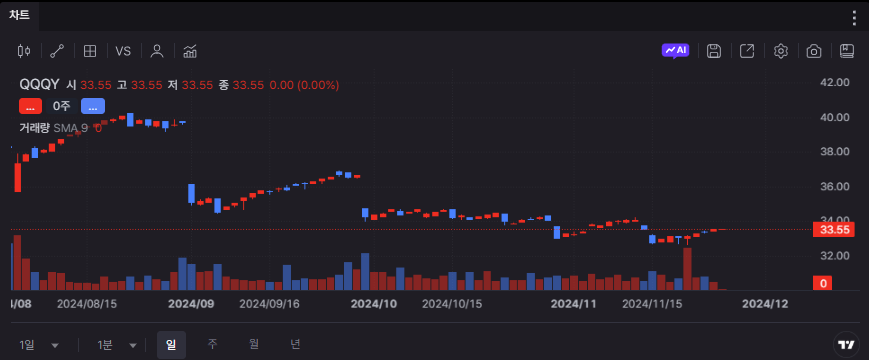Click the 2024/11 date label
869x360 pixels.
(573, 304)
